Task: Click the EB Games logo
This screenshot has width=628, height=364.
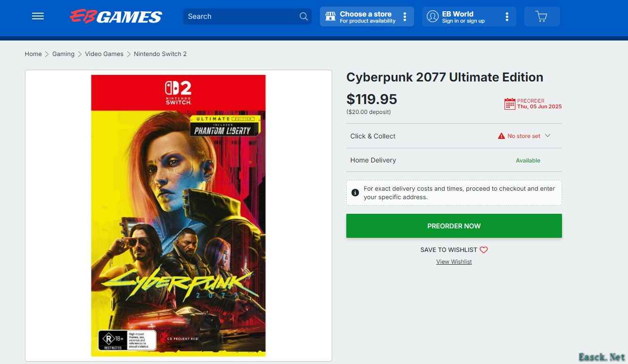Action: click(x=116, y=17)
